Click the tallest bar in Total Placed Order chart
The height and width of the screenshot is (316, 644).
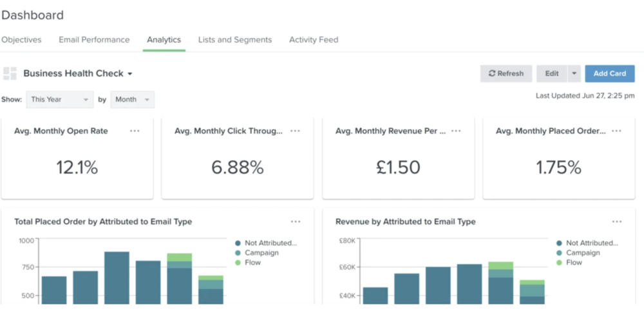point(117,277)
